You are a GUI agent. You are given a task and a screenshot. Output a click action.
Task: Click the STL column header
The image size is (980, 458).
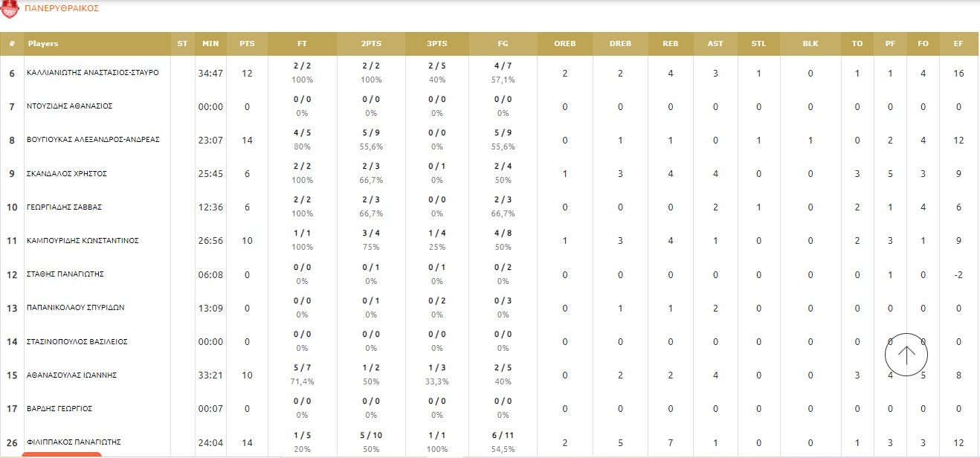pos(758,44)
